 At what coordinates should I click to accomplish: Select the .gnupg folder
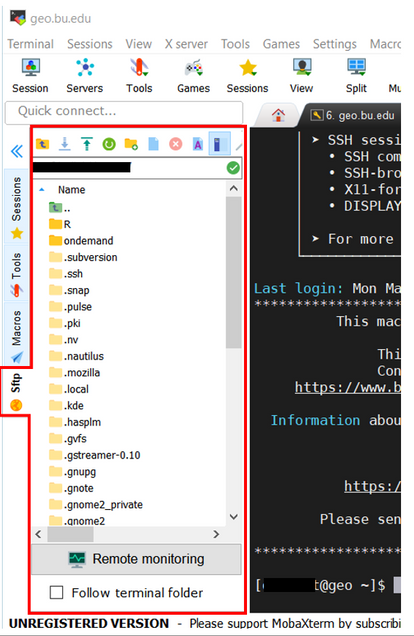(x=73, y=472)
